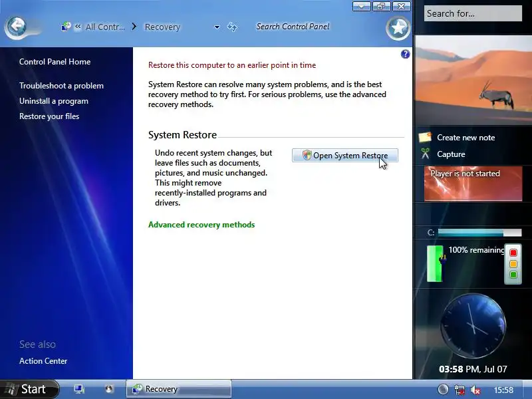
Task: Select the Recovery breadcrumb
Action: (162, 27)
